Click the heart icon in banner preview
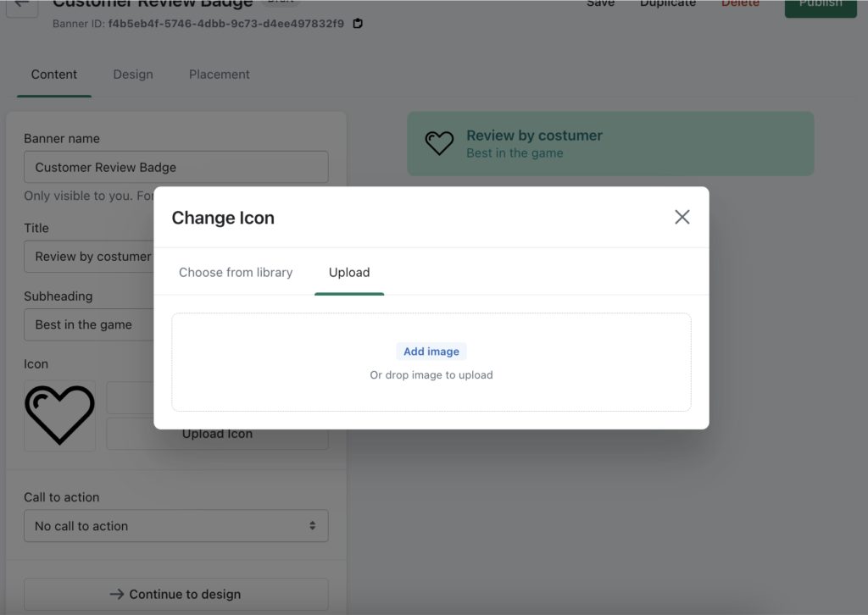This screenshot has width=868, height=615. 439,143
